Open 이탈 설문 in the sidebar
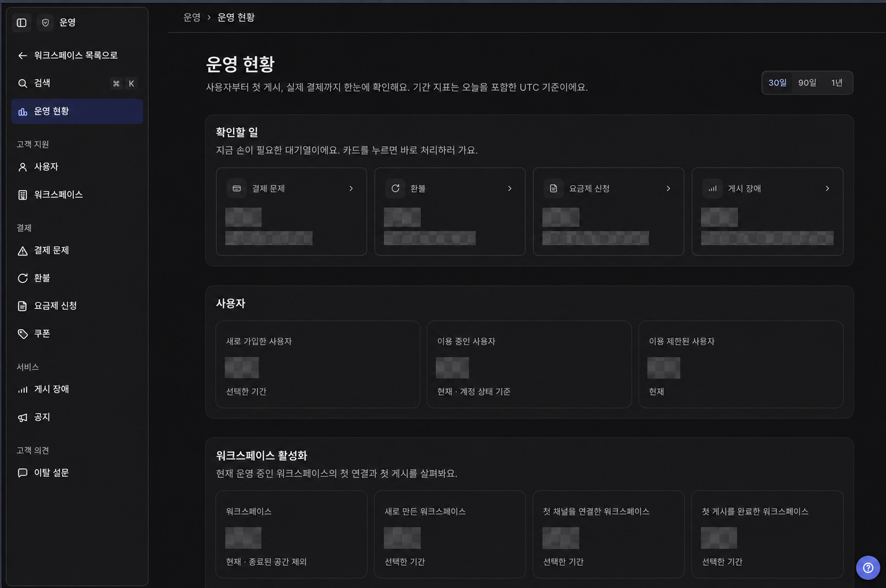Viewport: 886px width, 588px height. tap(77, 473)
